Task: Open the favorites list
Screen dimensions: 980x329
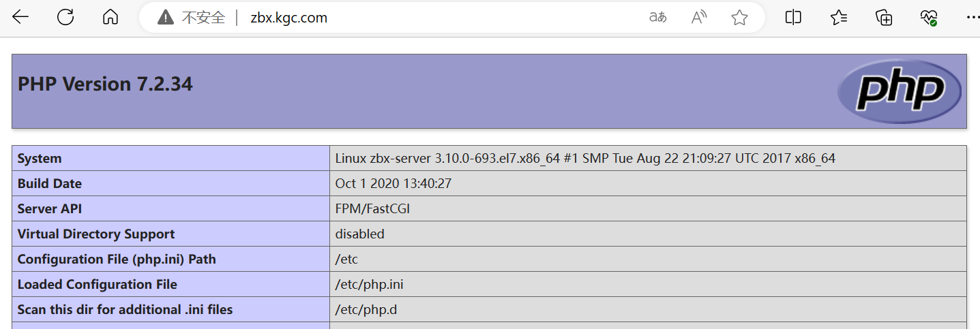Action: 839,18
